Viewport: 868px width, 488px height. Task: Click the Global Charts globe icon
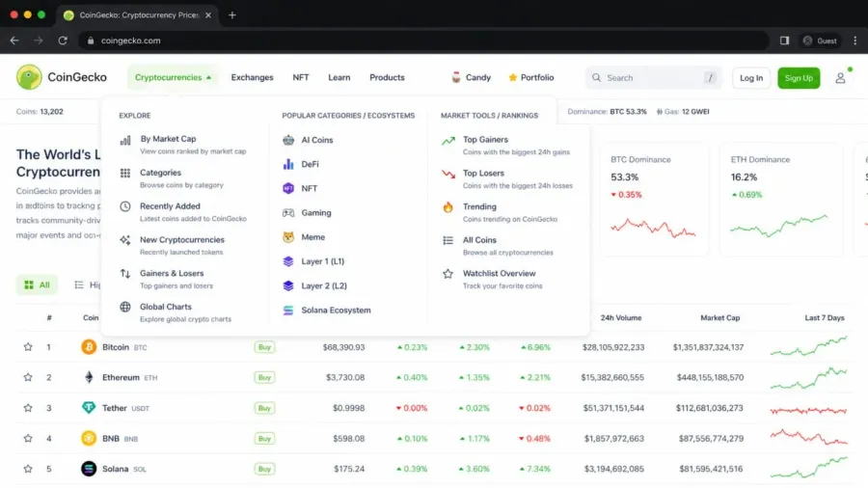click(x=125, y=307)
